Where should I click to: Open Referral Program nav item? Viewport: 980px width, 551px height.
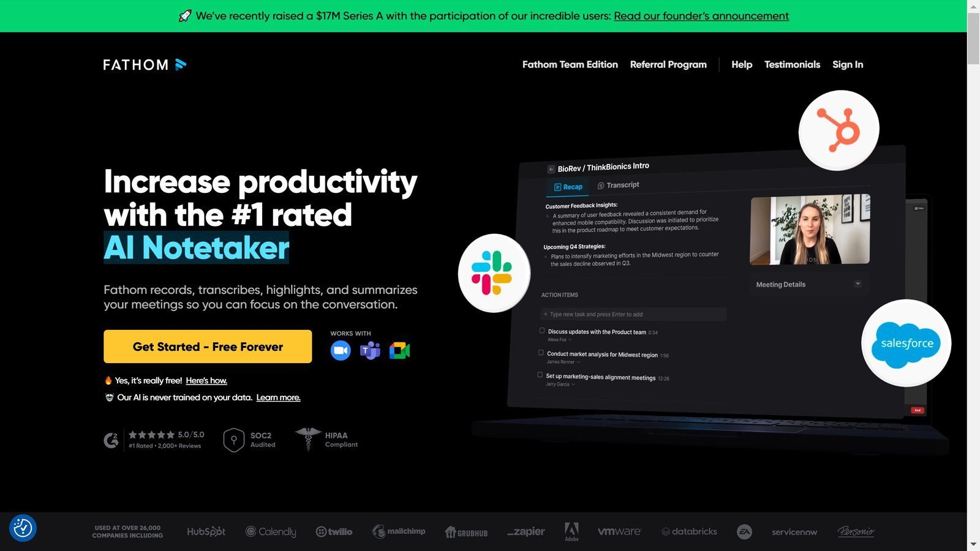pyautogui.click(x=668, y=64)
